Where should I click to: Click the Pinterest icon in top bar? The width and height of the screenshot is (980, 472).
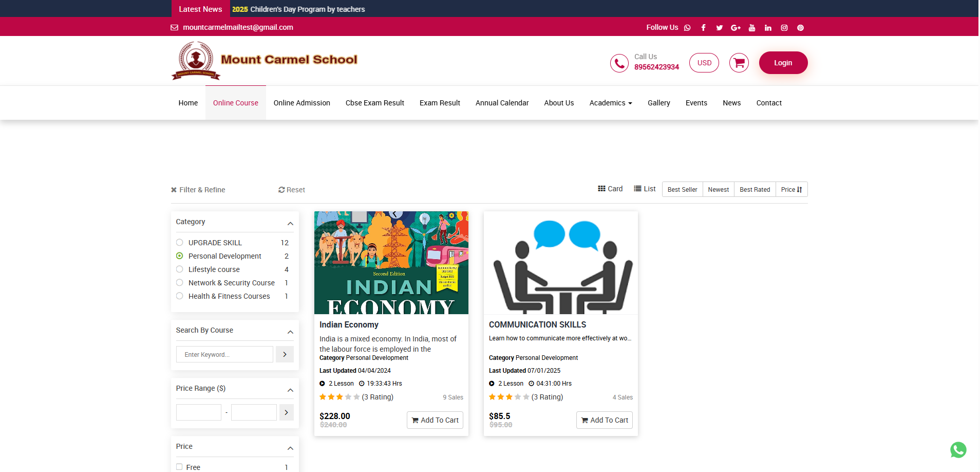coord(800,28)
